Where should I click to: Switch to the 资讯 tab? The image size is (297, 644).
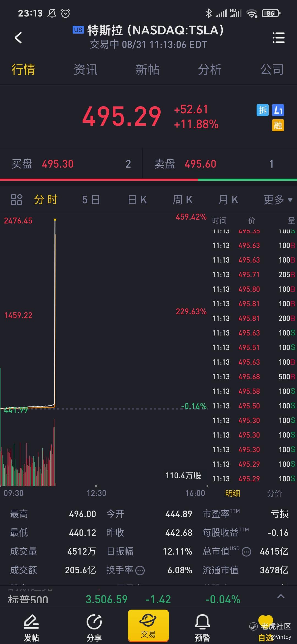[x=86, y=69]
